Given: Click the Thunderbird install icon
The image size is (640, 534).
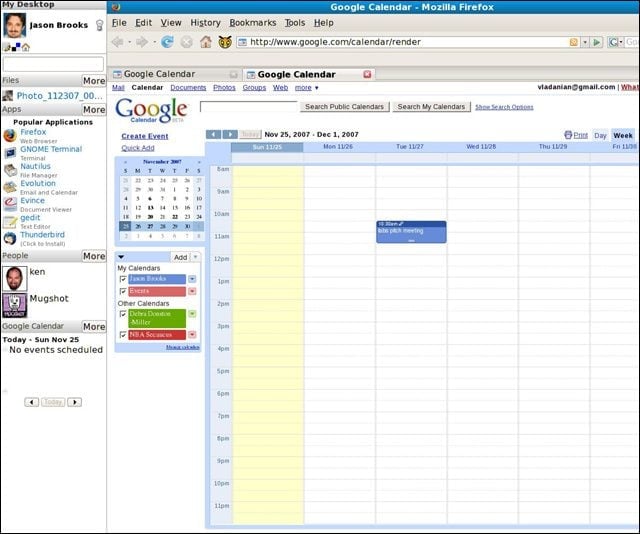Looking at the screenshot, I should [x=10, y=238].
